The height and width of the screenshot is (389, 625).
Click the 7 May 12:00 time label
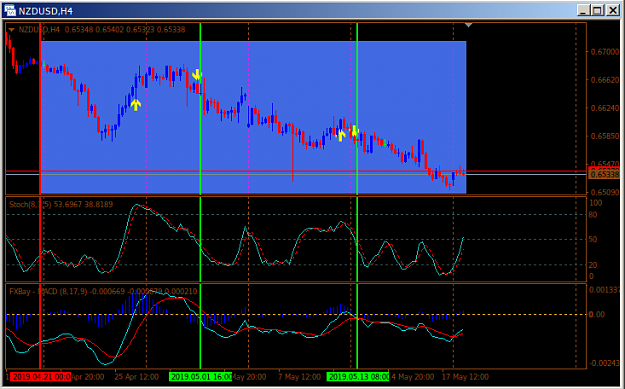299,377
